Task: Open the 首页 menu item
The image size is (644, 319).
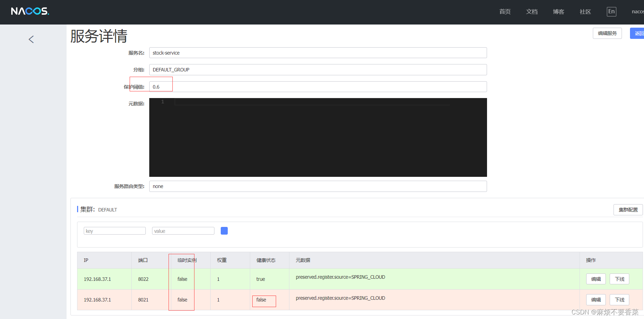Action: 505,12
